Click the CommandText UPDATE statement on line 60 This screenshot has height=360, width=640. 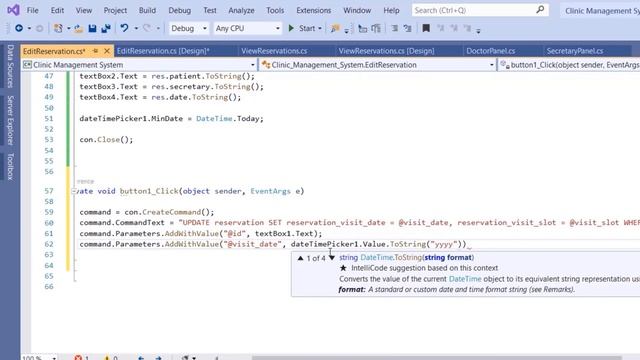(360, 223)
